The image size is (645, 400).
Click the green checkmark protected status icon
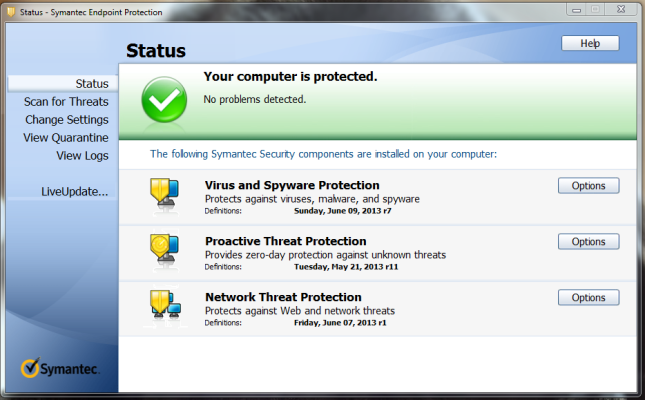[x=163, y=99]
